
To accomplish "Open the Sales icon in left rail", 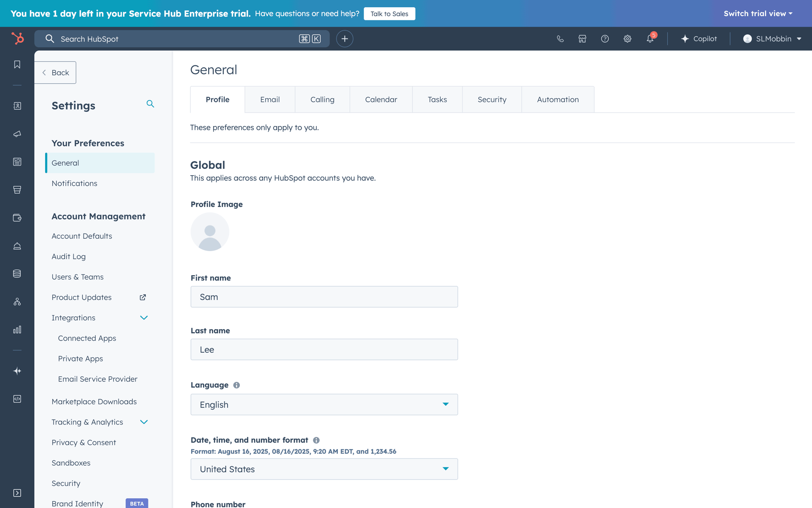I will click(x=17, y=190).
